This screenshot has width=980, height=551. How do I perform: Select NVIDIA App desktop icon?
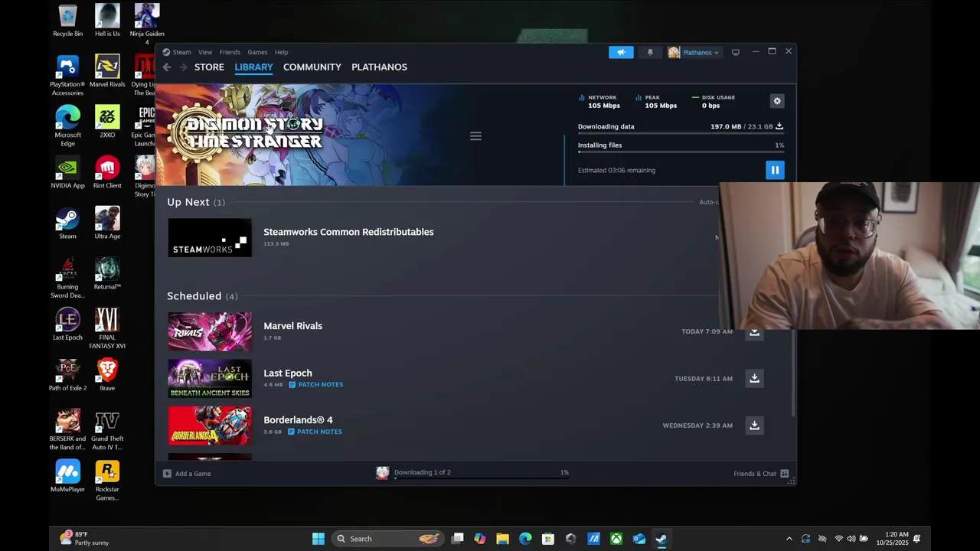tap(67, 172)
